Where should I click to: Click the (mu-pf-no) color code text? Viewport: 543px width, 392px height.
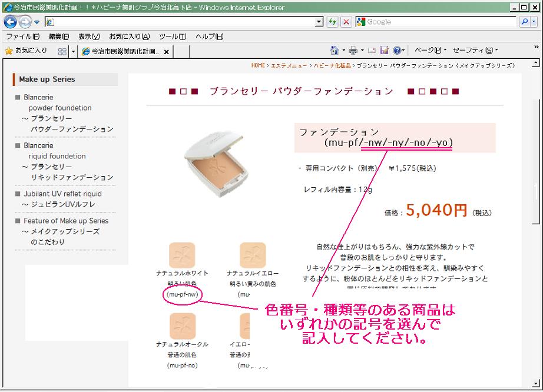click(x=182, y=366)
